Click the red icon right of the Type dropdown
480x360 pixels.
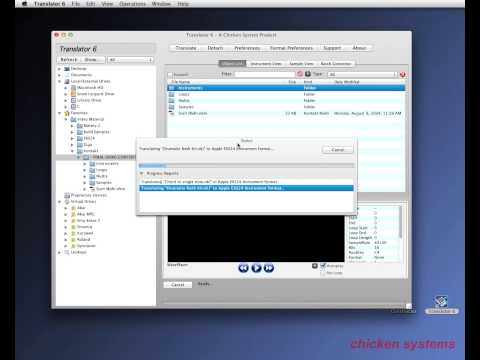click(403, 74)
